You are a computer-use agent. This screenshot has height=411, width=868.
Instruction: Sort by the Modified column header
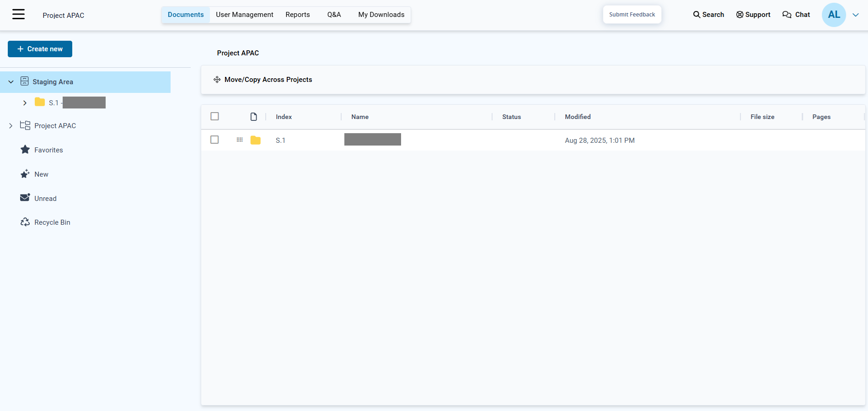coord(578,117)
